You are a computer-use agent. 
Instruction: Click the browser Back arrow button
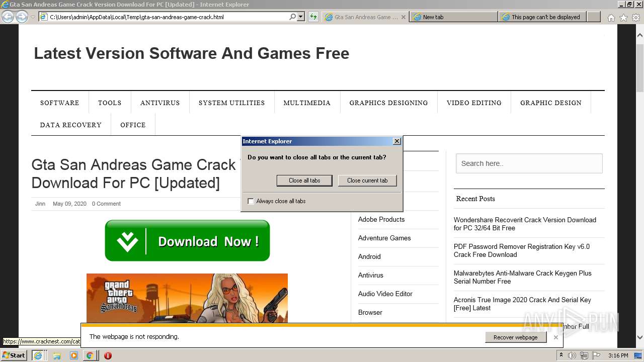(8, 17)
